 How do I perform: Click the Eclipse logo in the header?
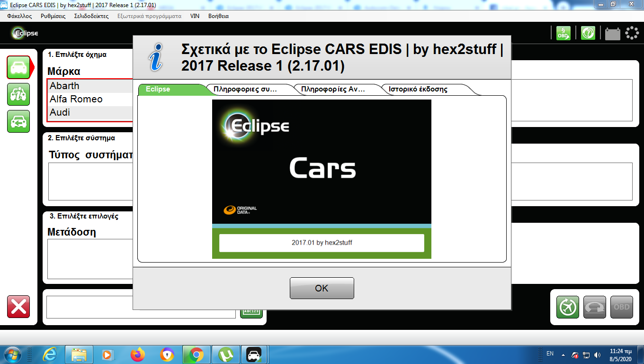tap(25, 33)
